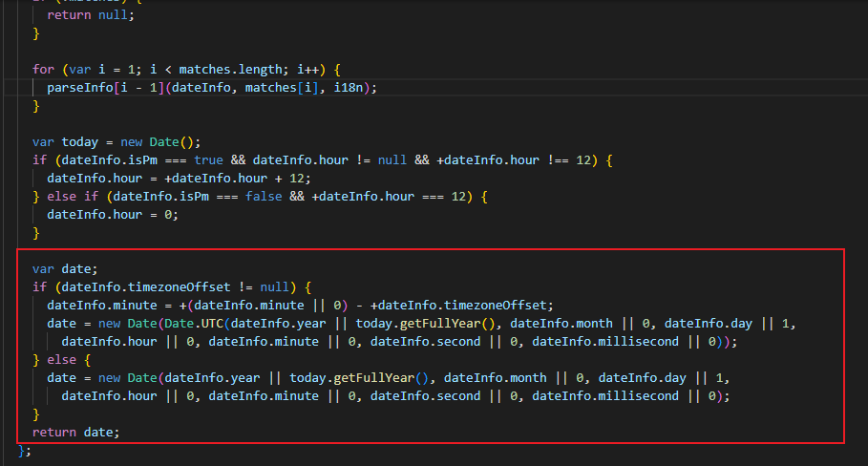The image size is (868, 466).
Task: Click the "} else {" line
Action: (x=61, y=360)
